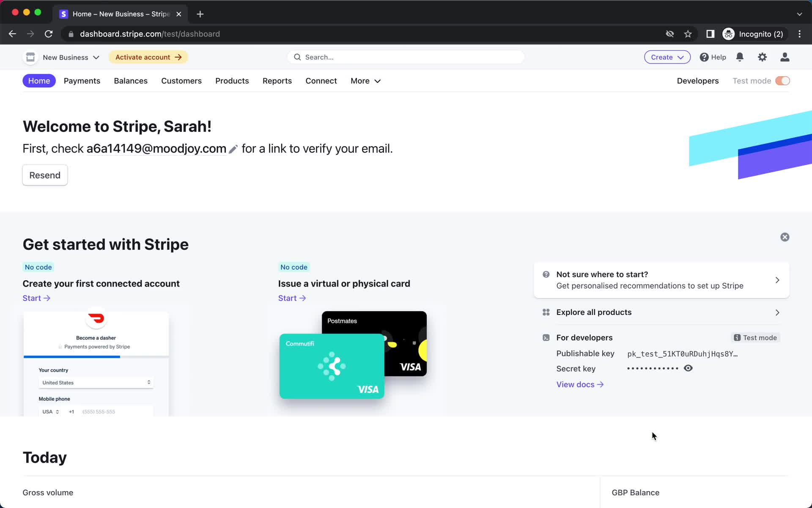Viewport: 812px width, 508px height.
Task: Expand the New Business account dropdown
Action: click(96, 57)
